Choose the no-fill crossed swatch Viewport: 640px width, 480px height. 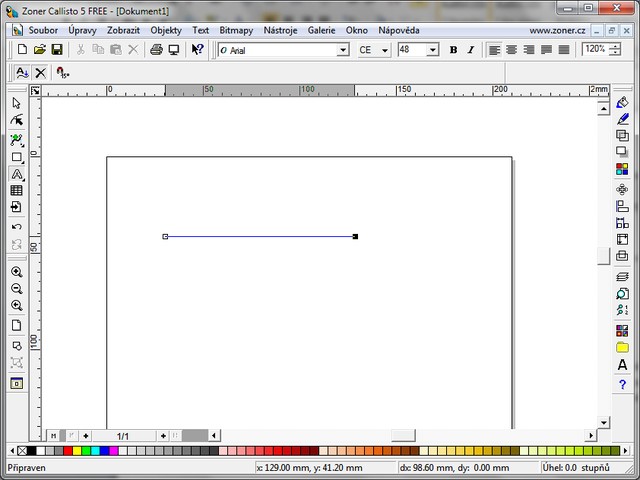tap(22, 451)
